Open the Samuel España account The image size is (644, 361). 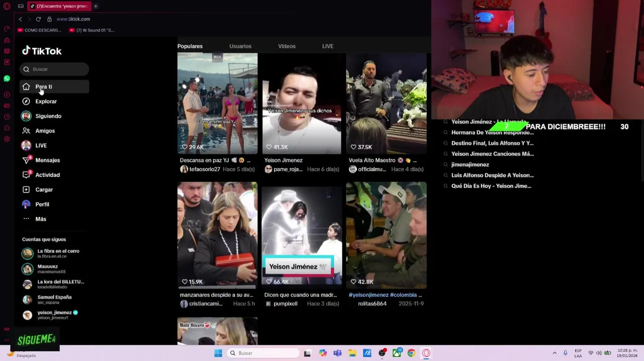[54, 299]
